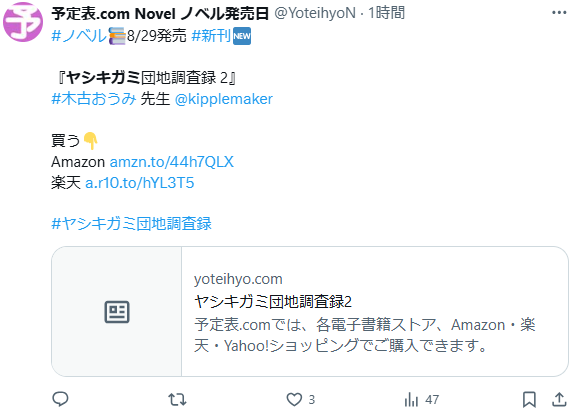
Task: Repost the tweet with retweet icon
Action: coord(177,399)
